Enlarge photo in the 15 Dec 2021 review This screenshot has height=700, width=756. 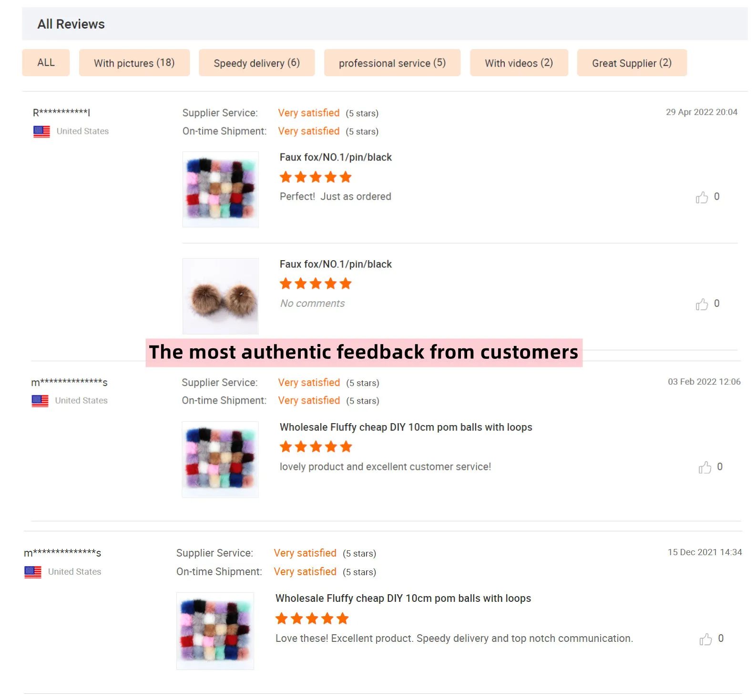click(x=215, y=631)
